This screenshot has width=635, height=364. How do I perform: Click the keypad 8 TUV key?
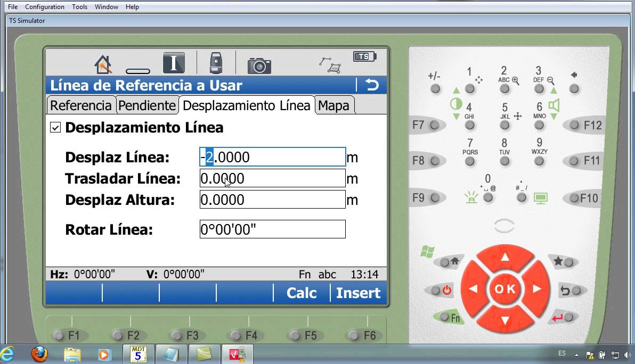[504, 161]
